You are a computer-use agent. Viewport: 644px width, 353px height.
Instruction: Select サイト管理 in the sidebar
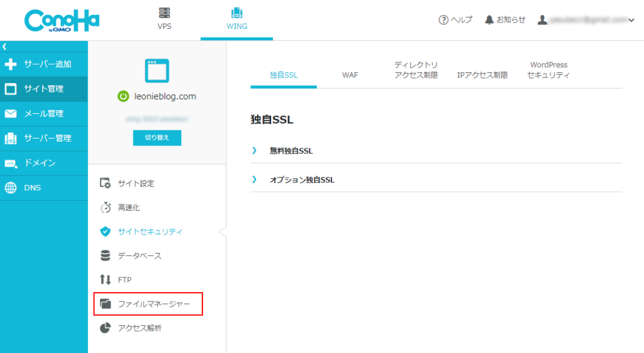44,89
